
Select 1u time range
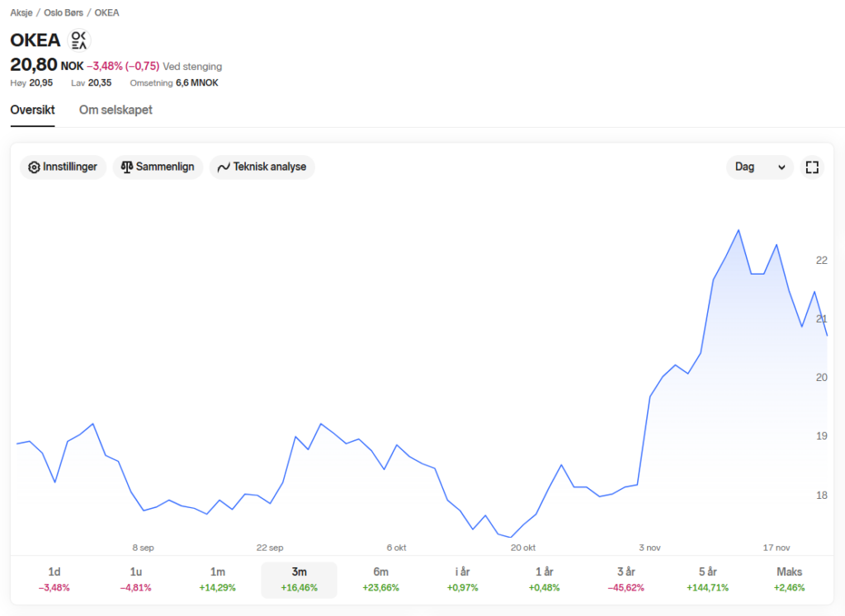[x=136, y=579]
